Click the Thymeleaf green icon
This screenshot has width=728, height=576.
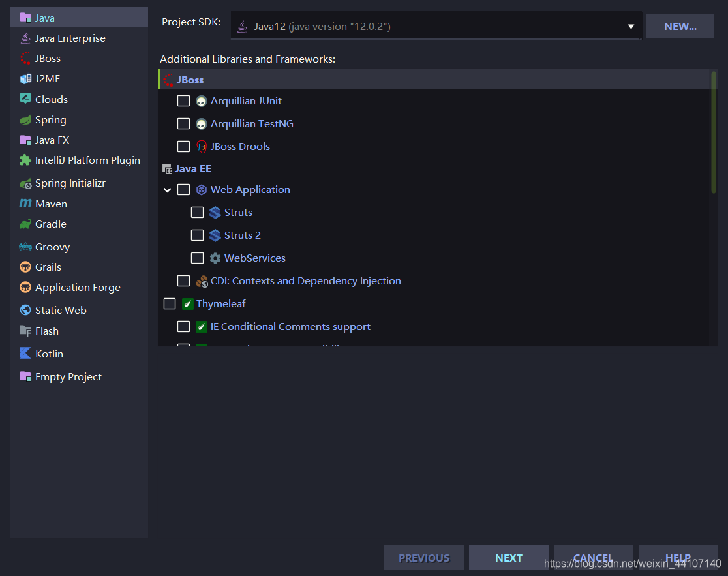(x=188, y=304)
